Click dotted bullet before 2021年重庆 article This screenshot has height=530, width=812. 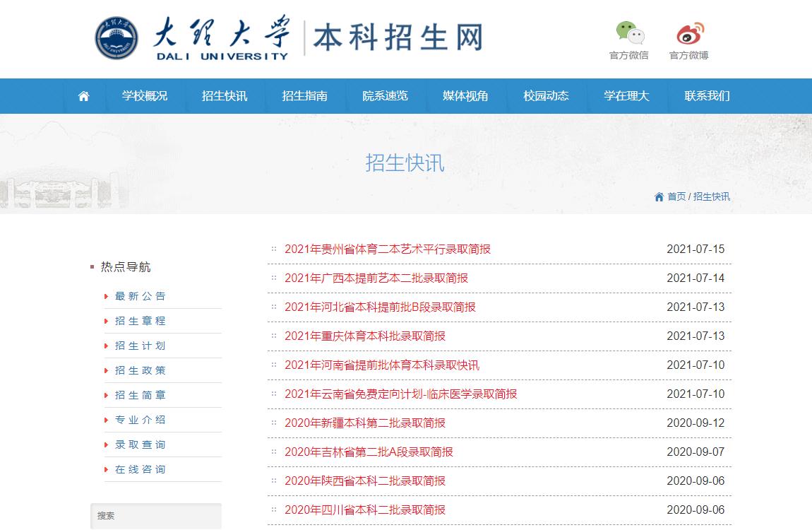(274, 336)
